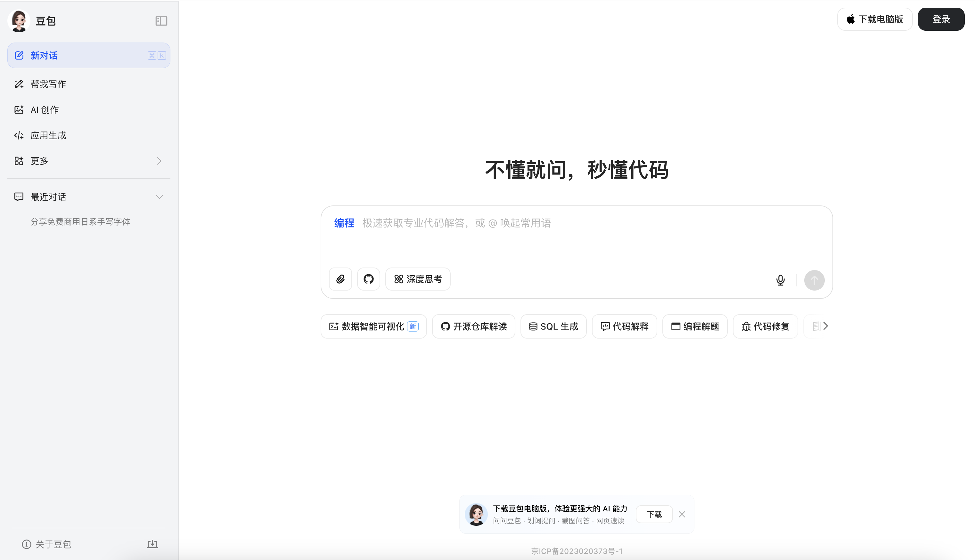Click the send arrow icon
The image size is (975, 560).
point(815,280)
